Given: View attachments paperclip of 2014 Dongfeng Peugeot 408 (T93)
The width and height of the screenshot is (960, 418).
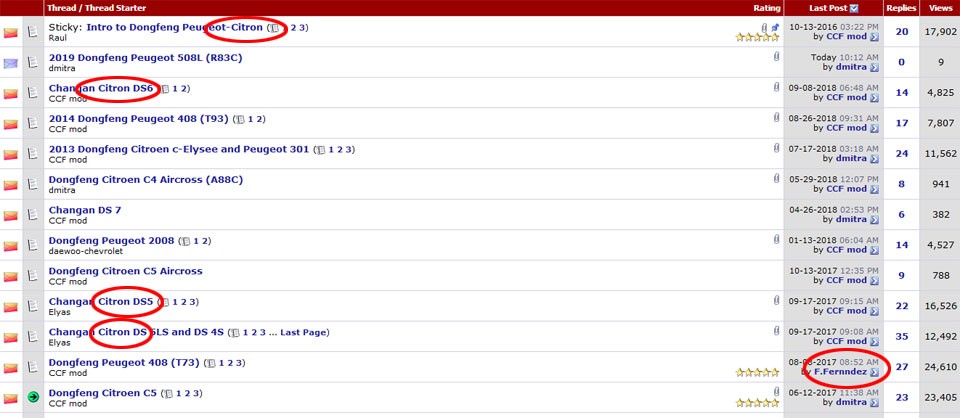Looking at the screenshot, I should 776,118.
